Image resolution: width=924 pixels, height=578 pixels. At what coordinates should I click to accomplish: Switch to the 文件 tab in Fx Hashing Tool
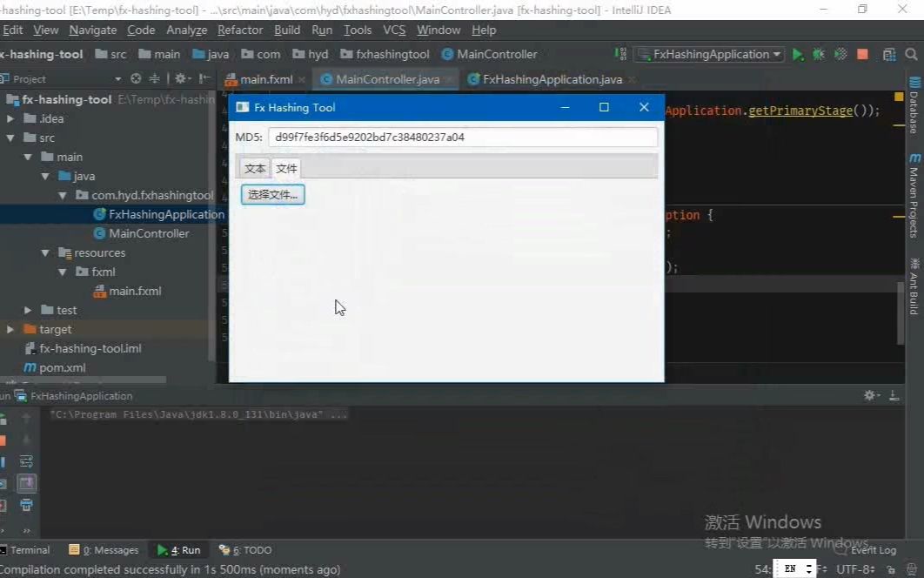tap(286, 167)
